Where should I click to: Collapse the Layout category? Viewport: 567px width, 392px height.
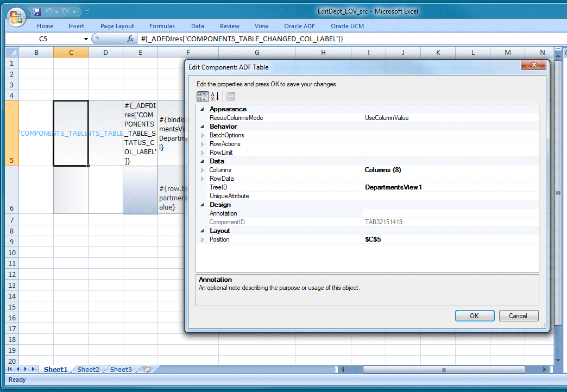pyautogui.click(x=202, y=231)
